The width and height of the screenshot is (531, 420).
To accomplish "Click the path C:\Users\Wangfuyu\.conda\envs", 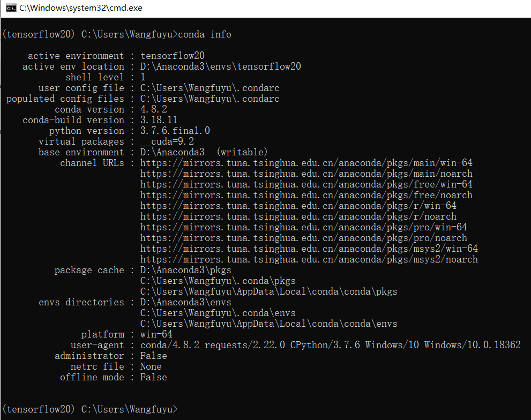I will [218, 313].
